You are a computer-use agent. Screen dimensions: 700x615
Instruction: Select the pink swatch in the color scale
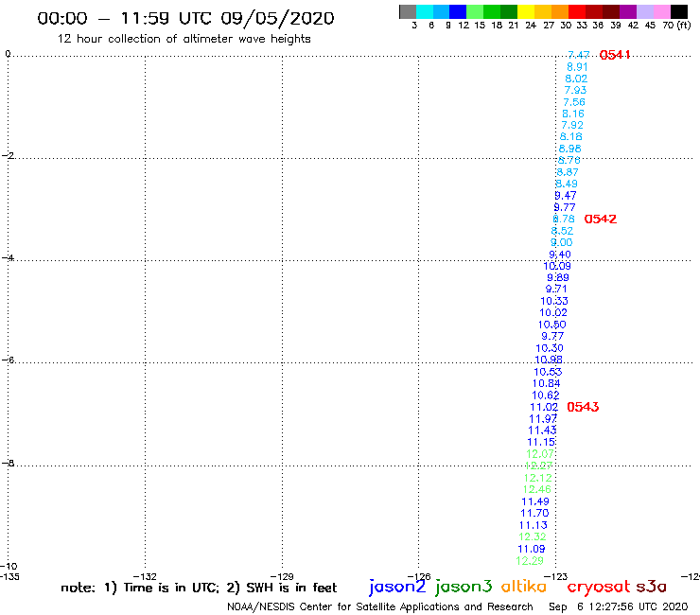[661, 11]
